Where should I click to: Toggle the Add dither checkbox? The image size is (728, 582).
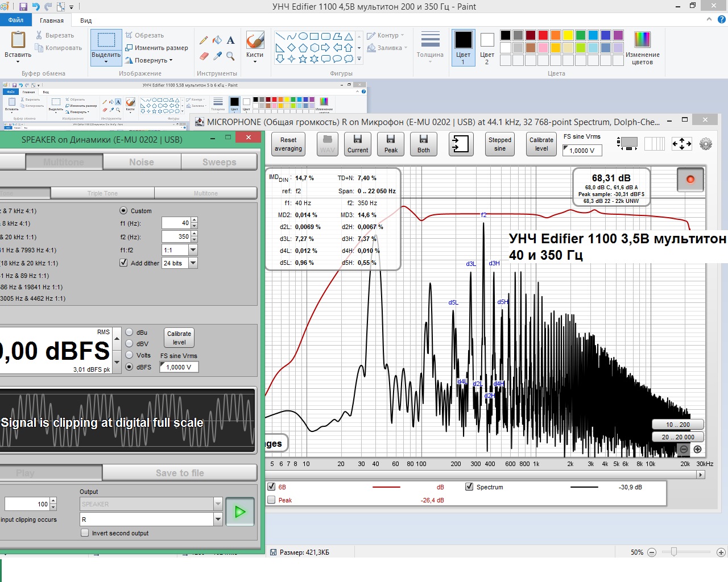[x=123, y=263]
